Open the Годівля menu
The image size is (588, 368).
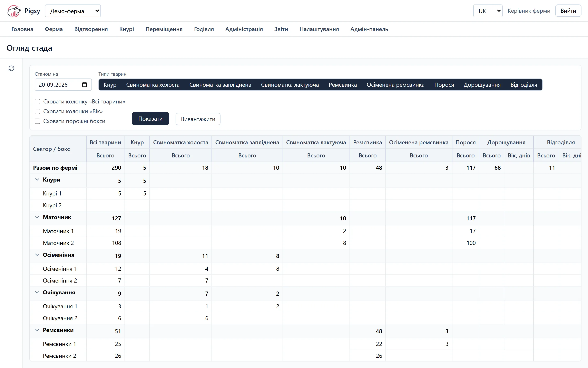[x=204, y=29]
